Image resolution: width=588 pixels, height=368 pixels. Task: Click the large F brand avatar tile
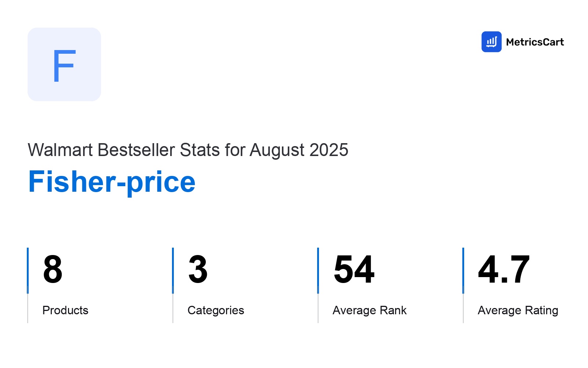(x=64, y=64)
